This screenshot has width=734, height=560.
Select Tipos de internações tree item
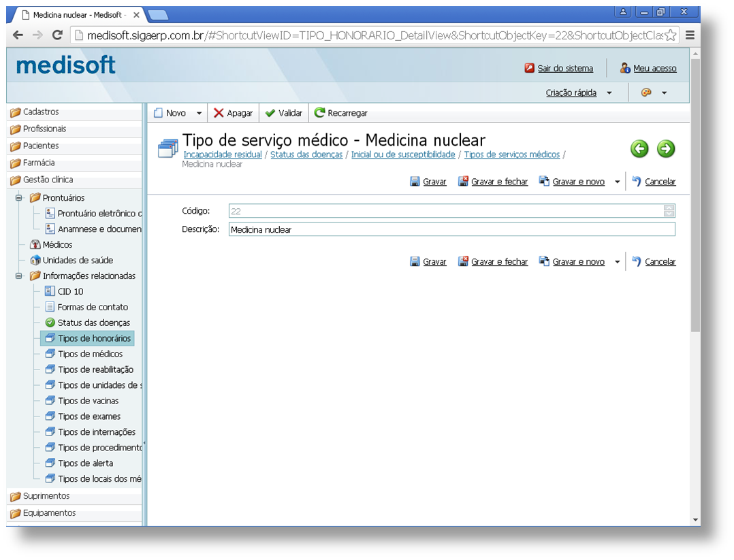pyautogui.click(x=91, y=432)
